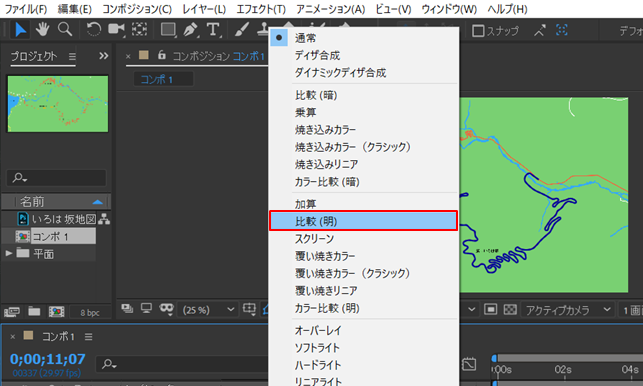
Task: Click the primary viewer monitor icon
Action: point(146,308)
